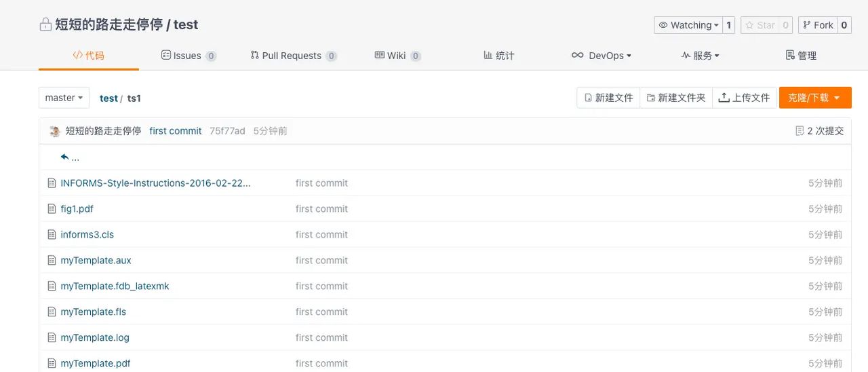Fork this repository
The width and height of the screenshot is (868, 372).
(x=818, y=25)
